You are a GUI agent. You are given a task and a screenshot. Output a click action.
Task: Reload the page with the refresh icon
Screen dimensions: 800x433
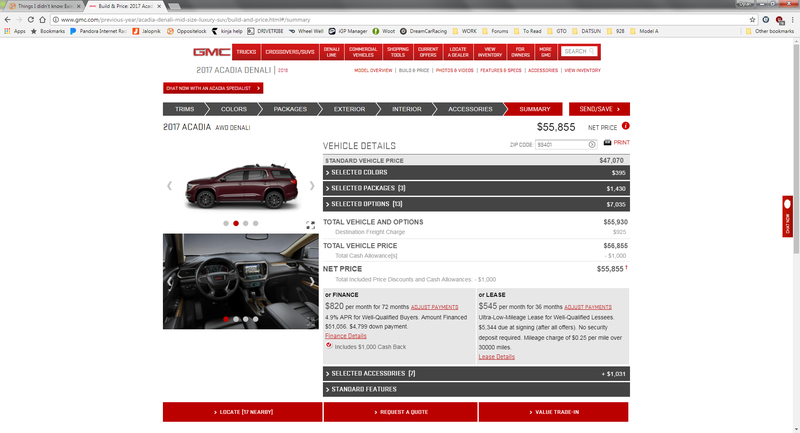pyautogui.click(x=31, y=19)
